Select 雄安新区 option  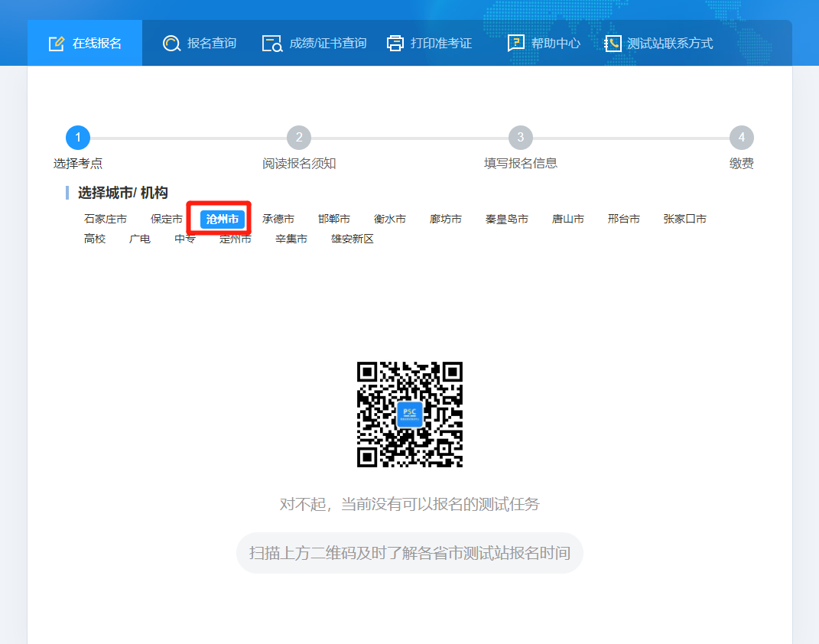pos(353,239)
